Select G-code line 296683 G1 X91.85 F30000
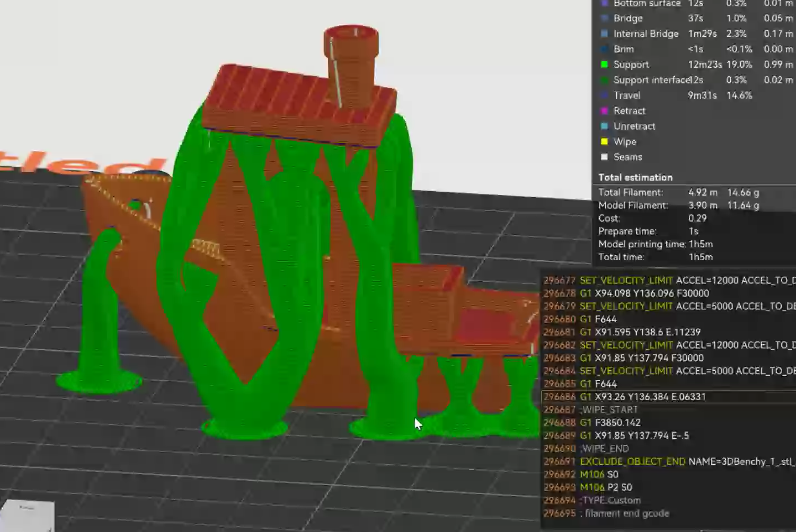This screenshot has height=532, width=796. click(x=669, y=358)
